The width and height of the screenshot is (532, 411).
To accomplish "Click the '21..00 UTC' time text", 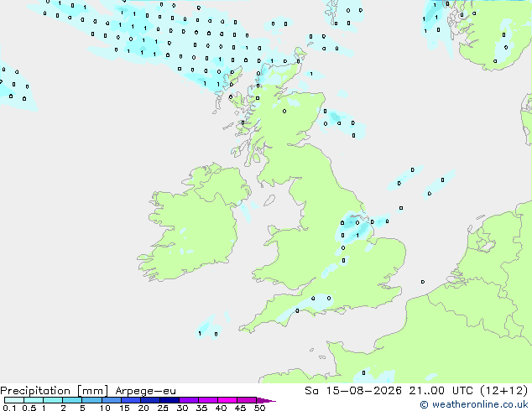I will coord(441,391).
